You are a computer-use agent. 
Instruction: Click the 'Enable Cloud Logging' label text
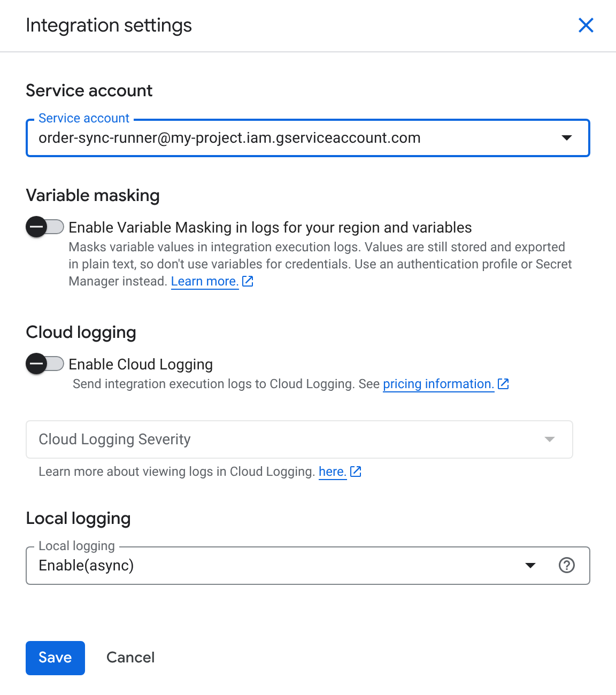click(x=141, y=364)
